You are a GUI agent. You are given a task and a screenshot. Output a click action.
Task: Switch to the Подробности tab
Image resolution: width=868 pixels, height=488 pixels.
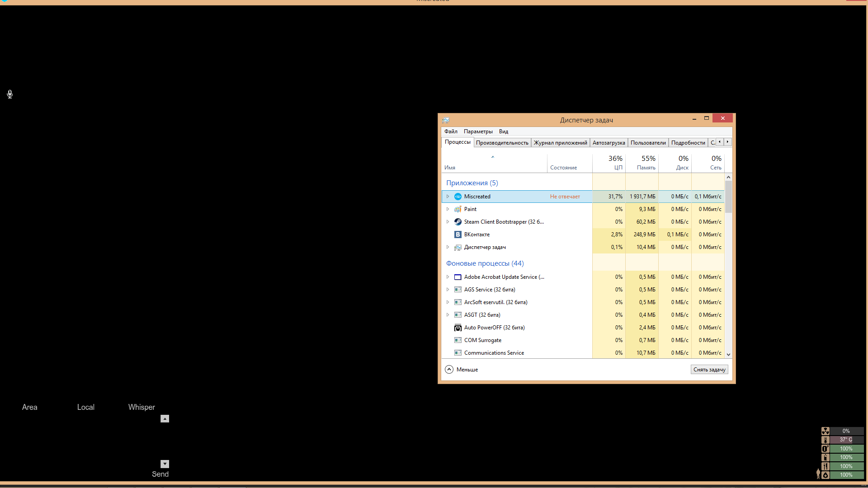tap(688, 143)
